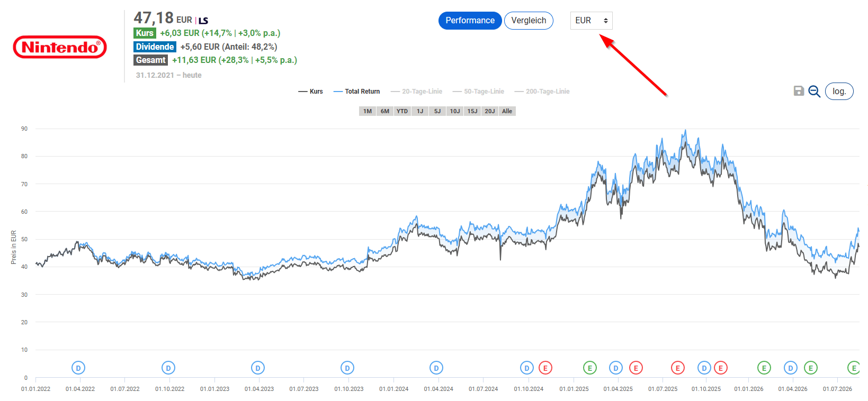The width and height of the screenshot is (868, 401).
Task: Toggle the Kurs line in legend
Action: pos(310,92)
